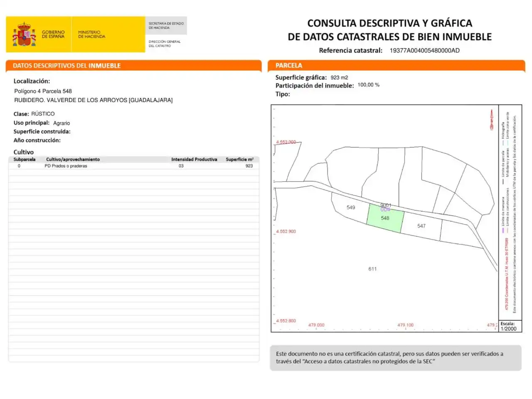Click the 'Participación del inmueble:' label

(x=315, y=86)
